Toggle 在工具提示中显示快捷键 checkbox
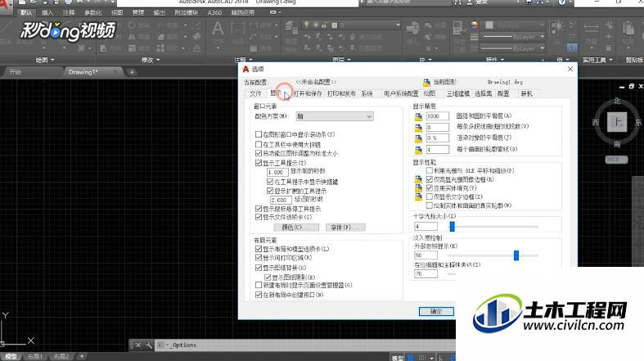This screenshot has width=644, height=361. pyautogui.click(x=270, y=182)
